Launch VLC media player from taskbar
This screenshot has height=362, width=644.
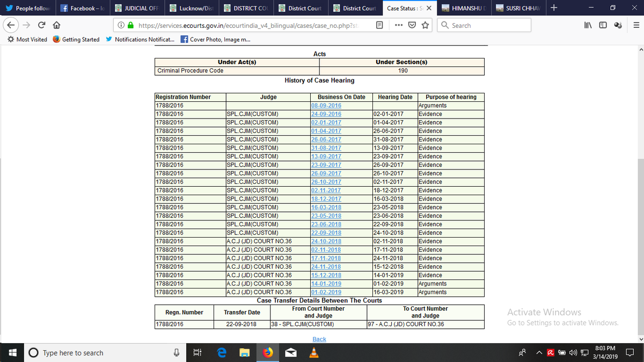[313, 353]
